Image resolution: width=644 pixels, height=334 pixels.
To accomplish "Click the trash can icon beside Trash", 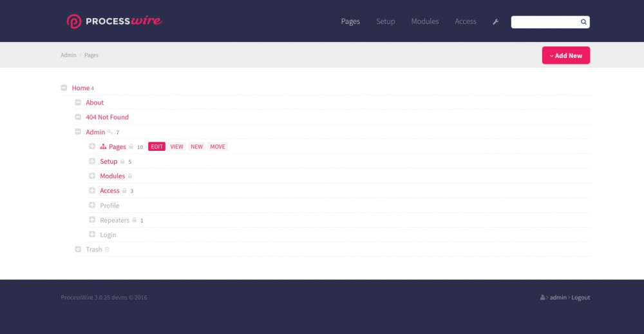I will tap(108, 250).
